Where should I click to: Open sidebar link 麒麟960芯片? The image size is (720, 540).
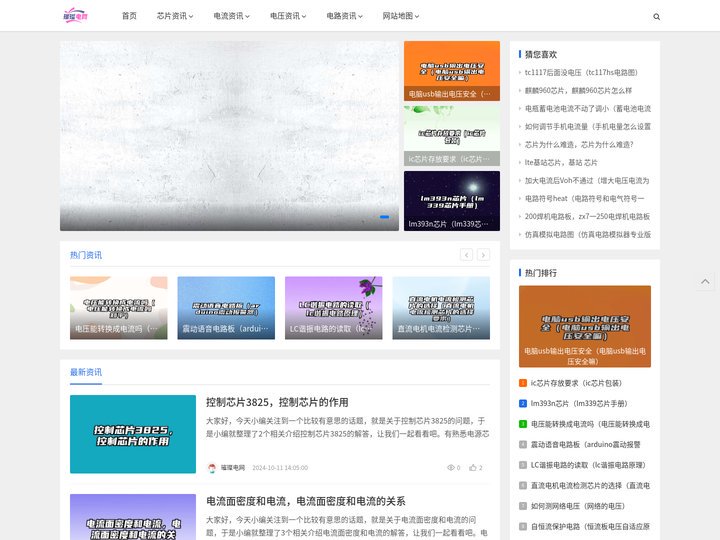click(578, 90)
